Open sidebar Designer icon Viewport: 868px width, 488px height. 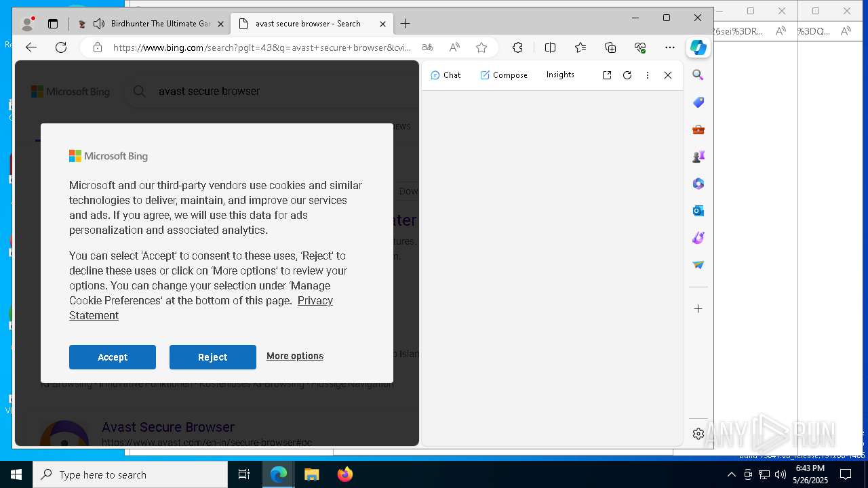click(698, 238)
